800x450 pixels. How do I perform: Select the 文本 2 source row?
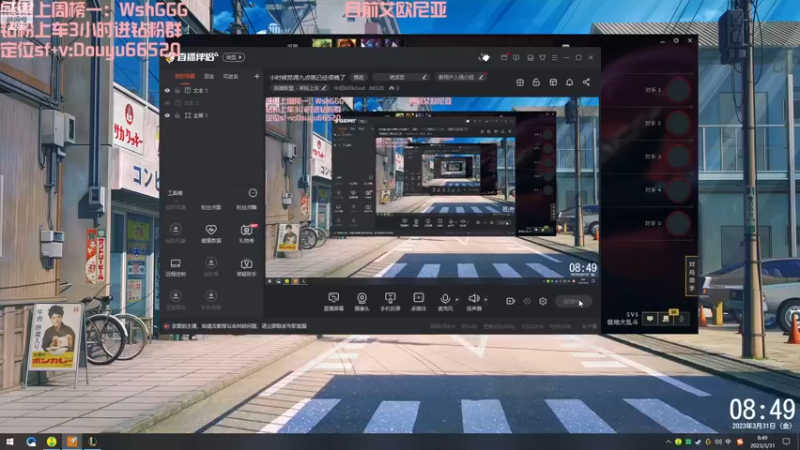(212, 103)
